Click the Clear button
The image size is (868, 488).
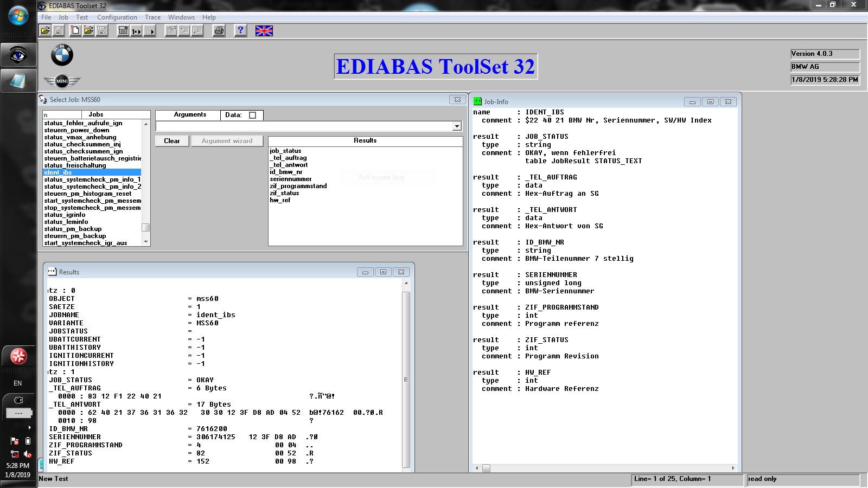(x=172, y=141)
